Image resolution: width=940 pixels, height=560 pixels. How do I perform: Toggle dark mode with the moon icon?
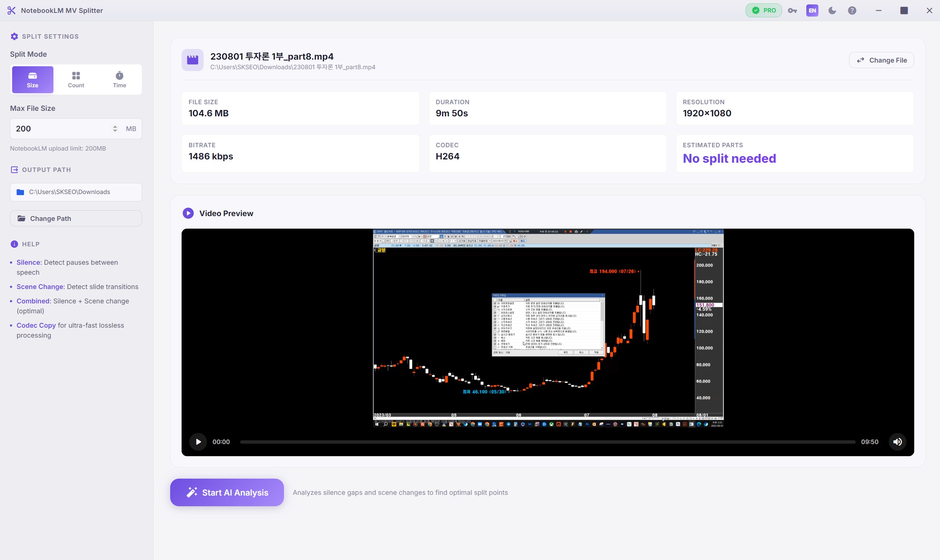click(832, 10)
